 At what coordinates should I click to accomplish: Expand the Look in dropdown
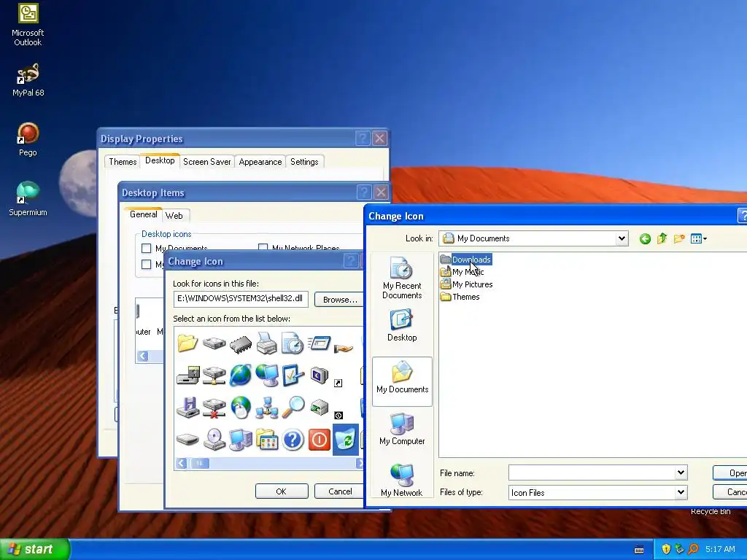point(622,238)
